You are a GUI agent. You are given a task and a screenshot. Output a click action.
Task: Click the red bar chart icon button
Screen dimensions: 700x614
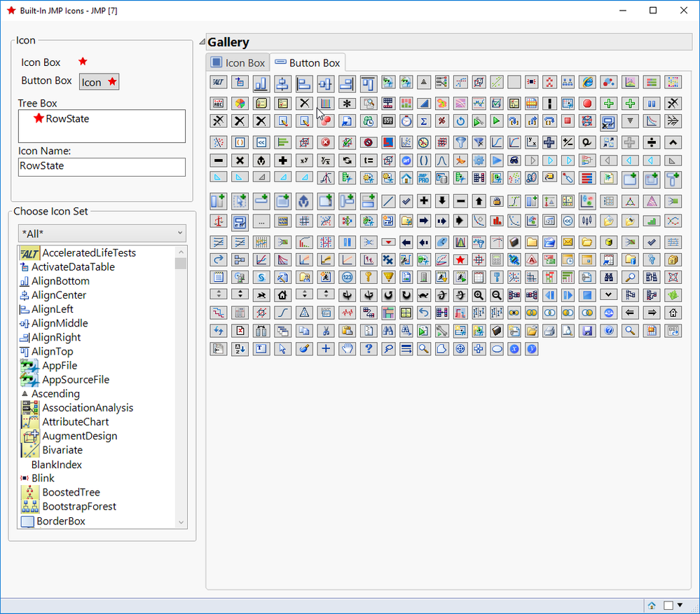[x=496, y=221]
